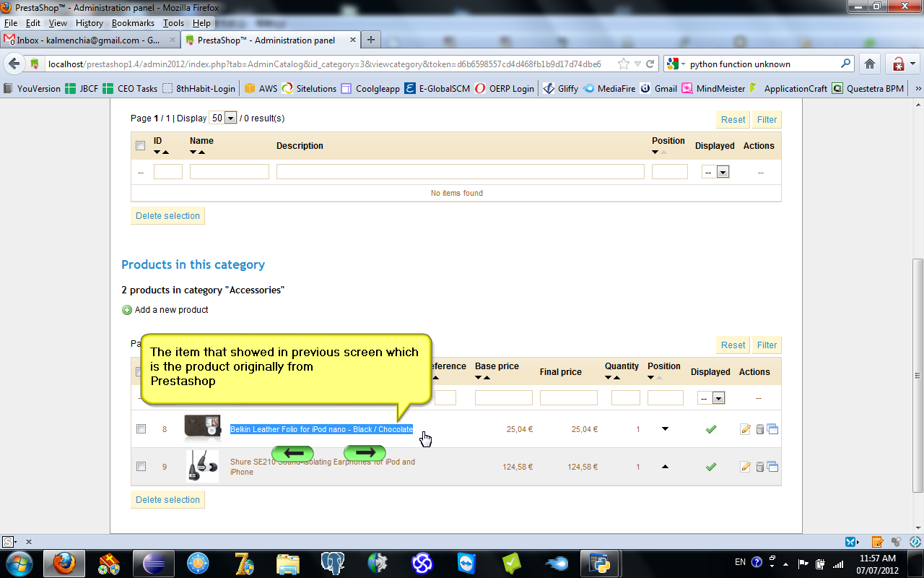The width and height of the screenshot is (924, 578).
Task: Click Filter button above products table
Action: (767, 345)
